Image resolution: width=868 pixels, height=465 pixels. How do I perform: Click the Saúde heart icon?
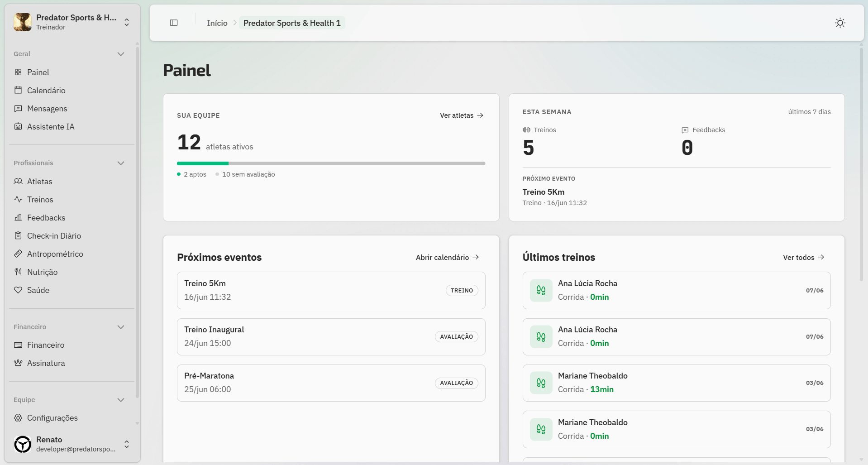18,290
